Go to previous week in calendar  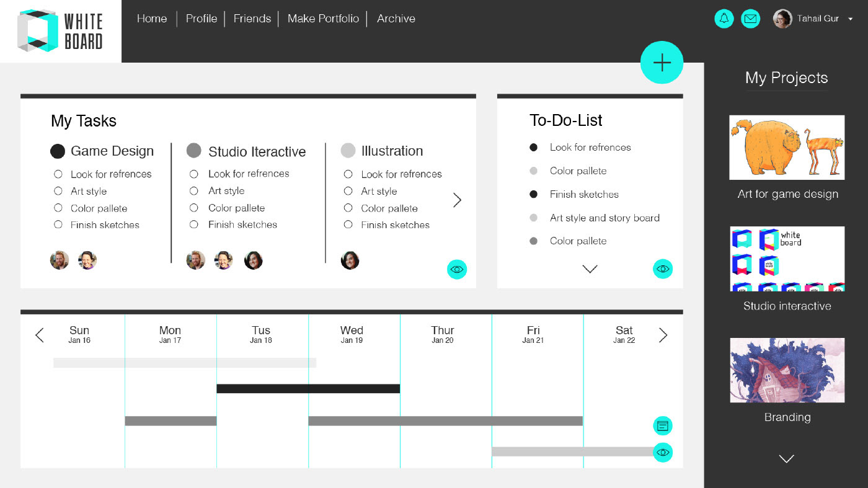pos(40,335)
